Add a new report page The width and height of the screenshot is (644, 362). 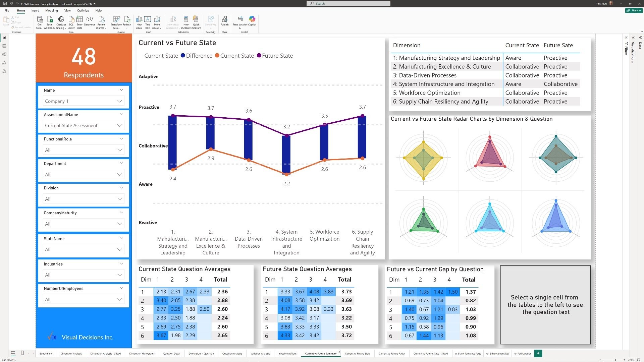(538, 353)
